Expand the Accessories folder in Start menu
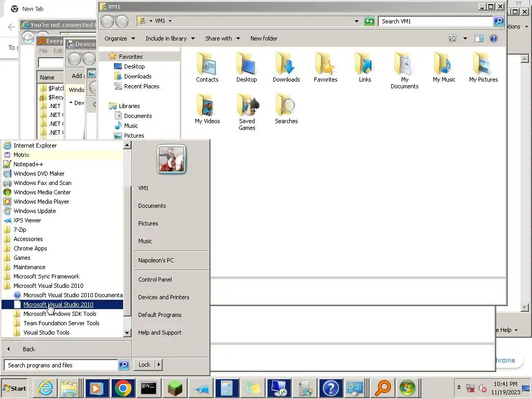532x399 pixels. click(x=28, y=239)
